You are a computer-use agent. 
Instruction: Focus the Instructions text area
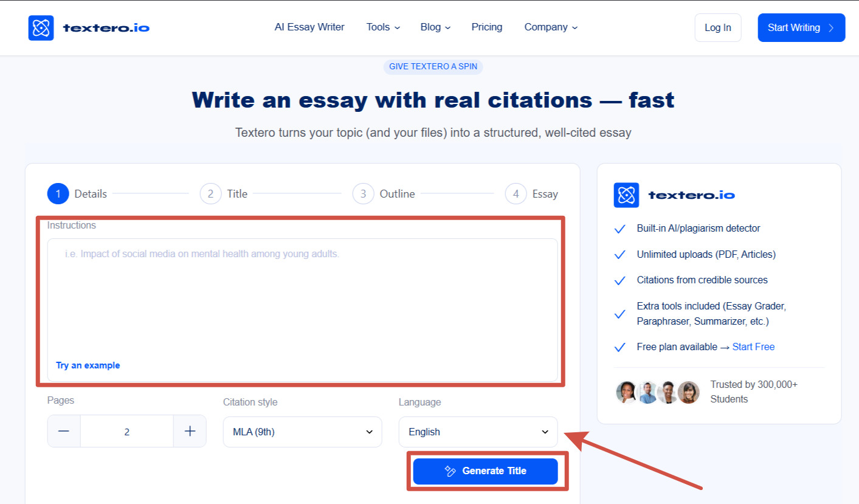[302, 310]
